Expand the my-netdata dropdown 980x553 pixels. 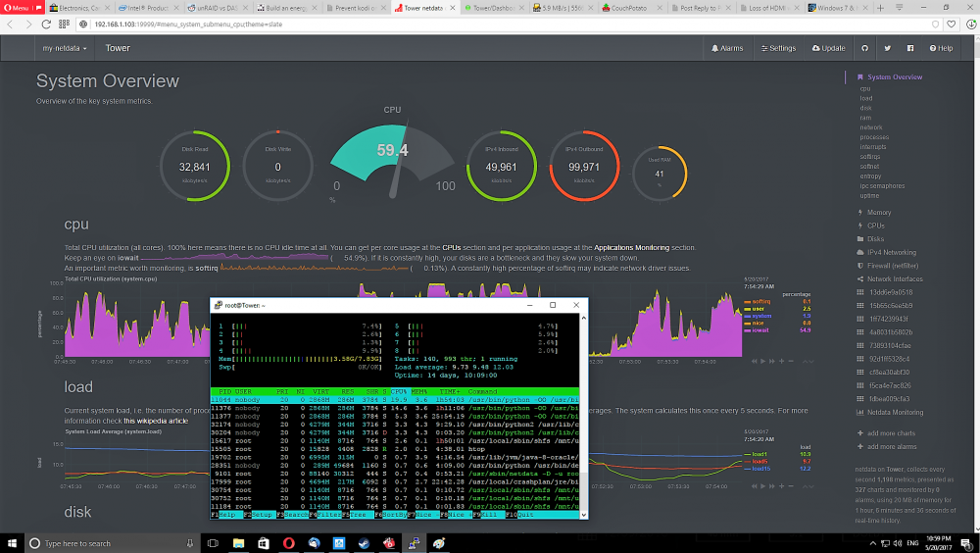tap(65, 48)
